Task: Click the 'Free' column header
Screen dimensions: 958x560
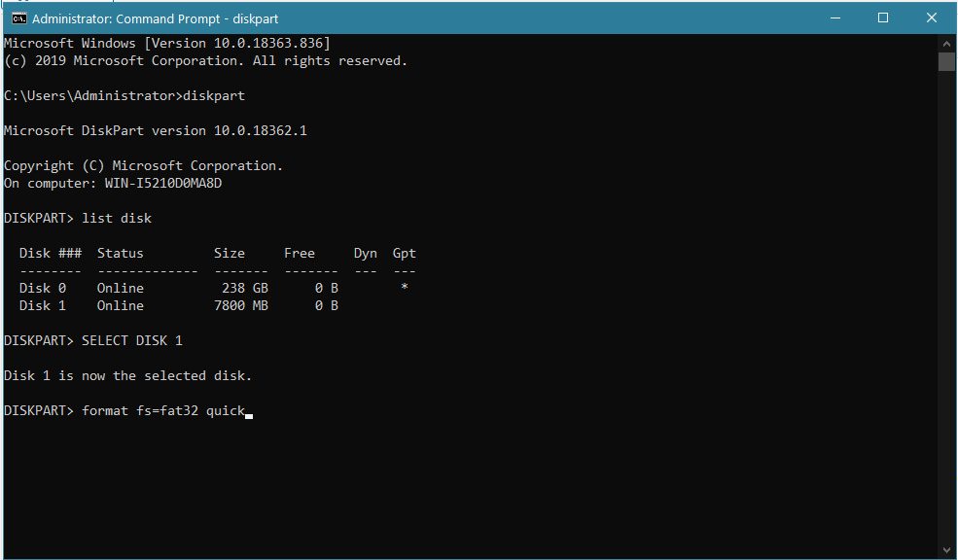Action: pyautogui.click(x=300, y=254)
